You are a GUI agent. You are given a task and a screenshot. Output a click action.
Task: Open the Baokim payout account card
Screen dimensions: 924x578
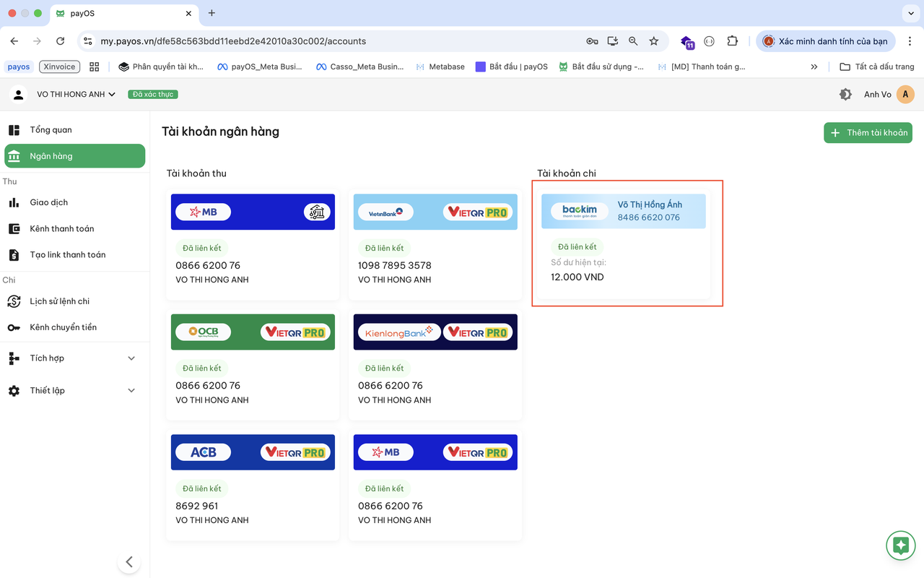click(624, 244)
